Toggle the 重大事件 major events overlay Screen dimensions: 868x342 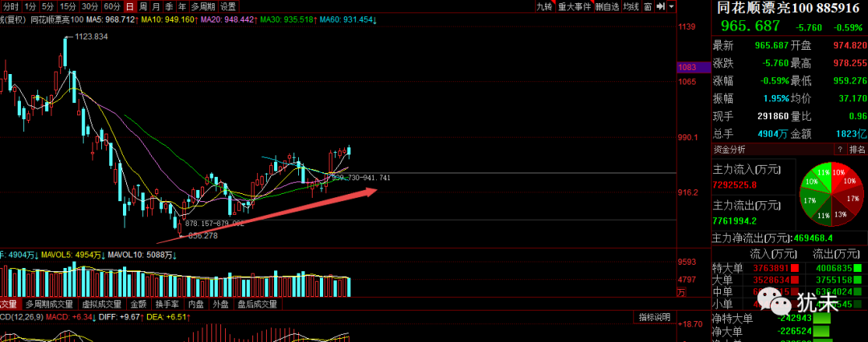[574, 6]
